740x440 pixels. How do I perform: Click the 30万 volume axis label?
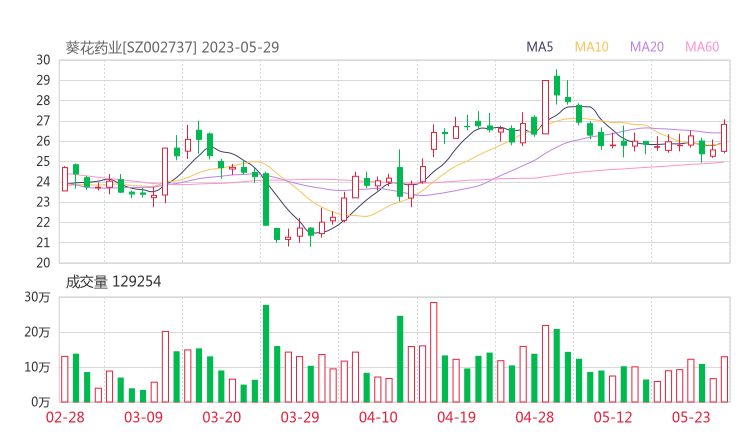point(37,297)
